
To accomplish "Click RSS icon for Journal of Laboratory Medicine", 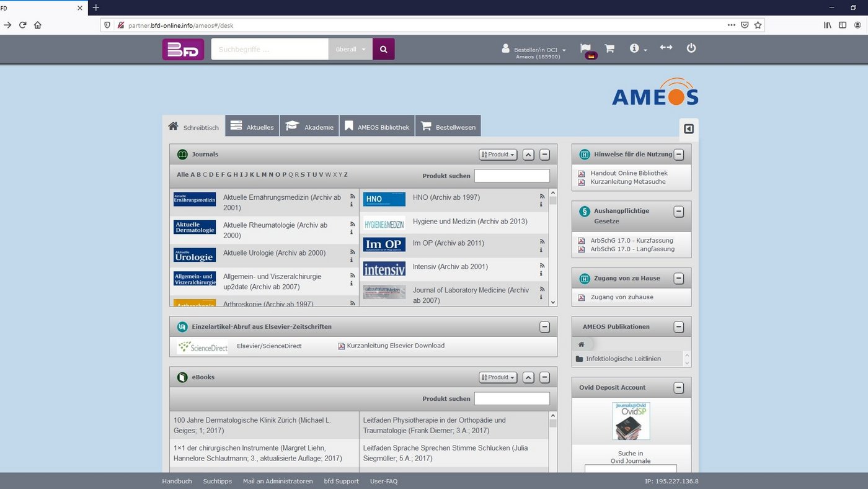I will [542, 289].
